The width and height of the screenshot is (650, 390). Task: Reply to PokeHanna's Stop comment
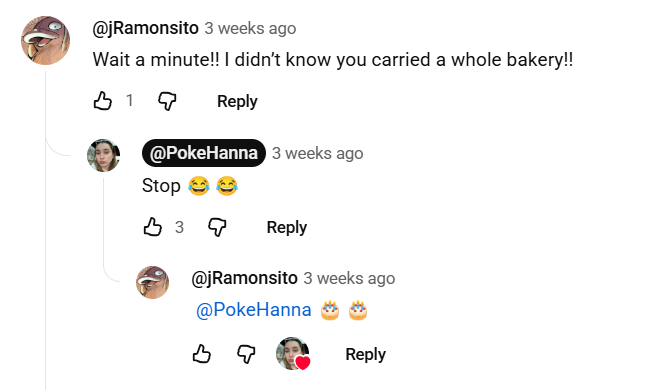pos(286,227)
